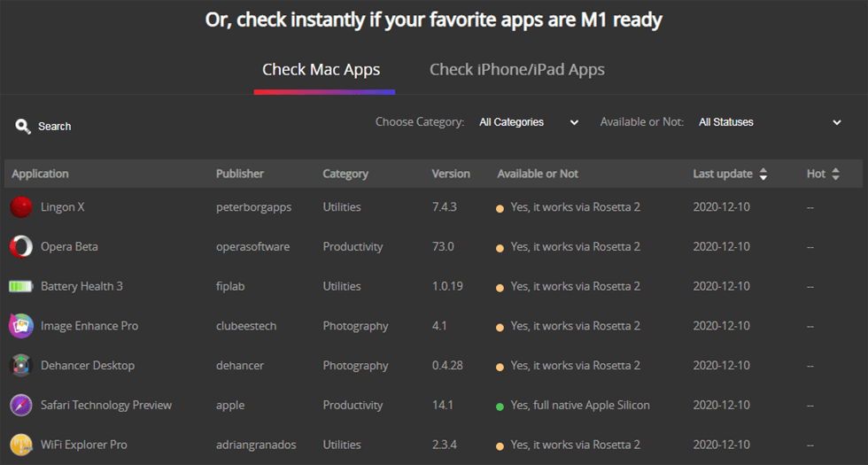Click publisher apple
868x465 pixels.
point(229,406)
